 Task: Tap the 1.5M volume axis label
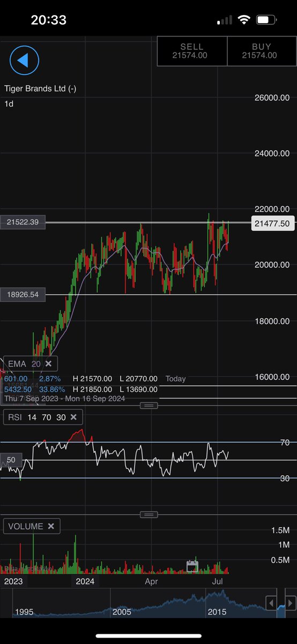280,530
